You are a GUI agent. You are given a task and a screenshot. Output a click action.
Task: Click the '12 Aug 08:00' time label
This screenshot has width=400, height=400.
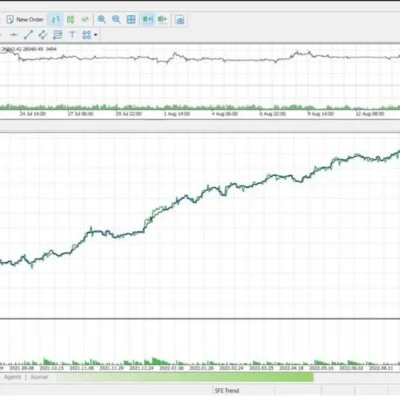[x=370, y=114]
